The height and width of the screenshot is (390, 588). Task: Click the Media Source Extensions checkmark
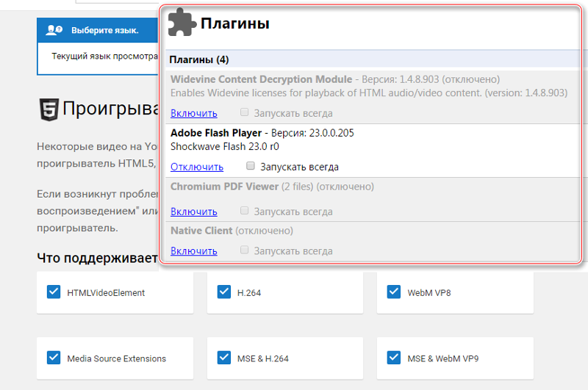[x=54, y=358]
